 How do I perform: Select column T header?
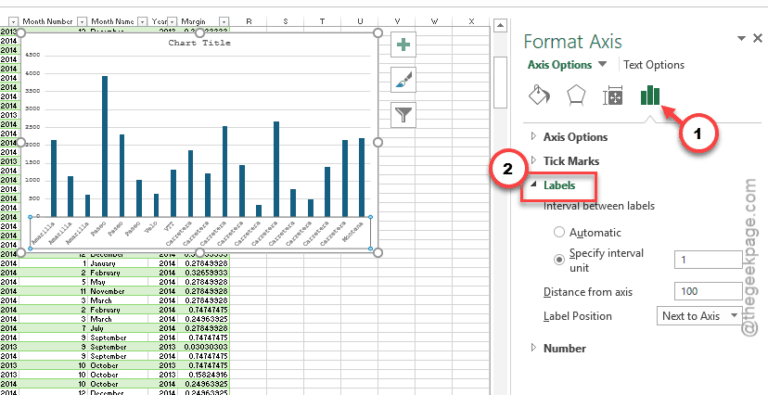[x=322, y=21]
